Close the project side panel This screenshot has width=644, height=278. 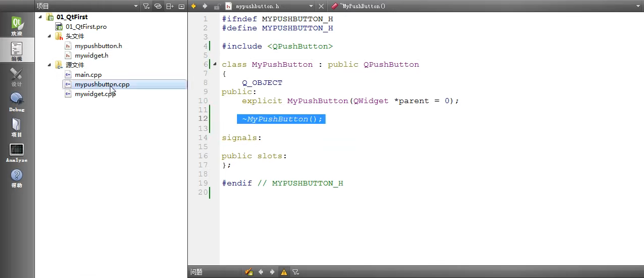tap(181, 6)
